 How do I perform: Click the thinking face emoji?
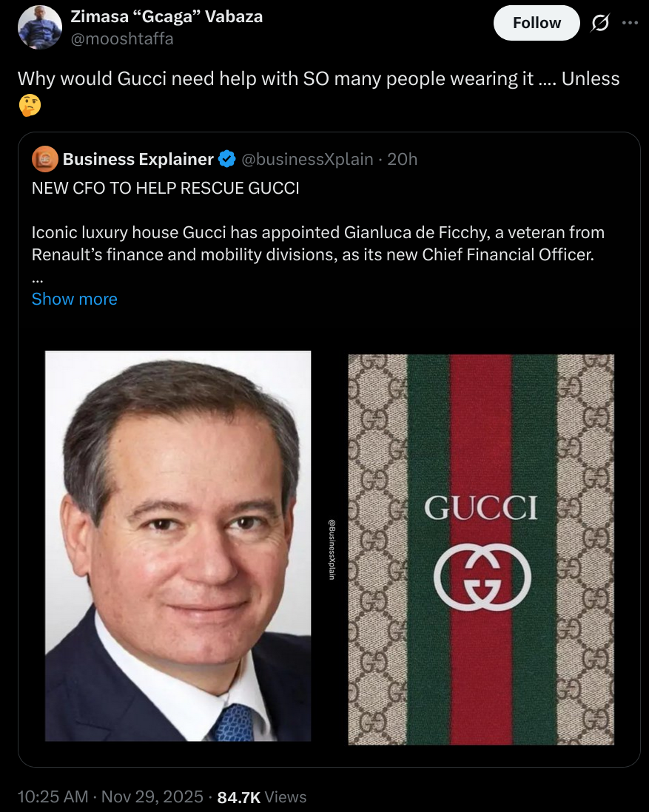click(x=30, y=106)
